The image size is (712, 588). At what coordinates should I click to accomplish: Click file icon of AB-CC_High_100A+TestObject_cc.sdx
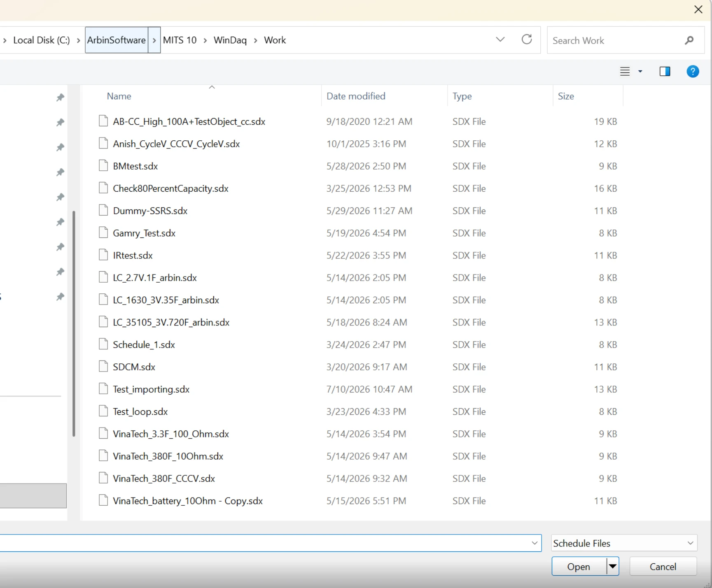coord(103,121)
